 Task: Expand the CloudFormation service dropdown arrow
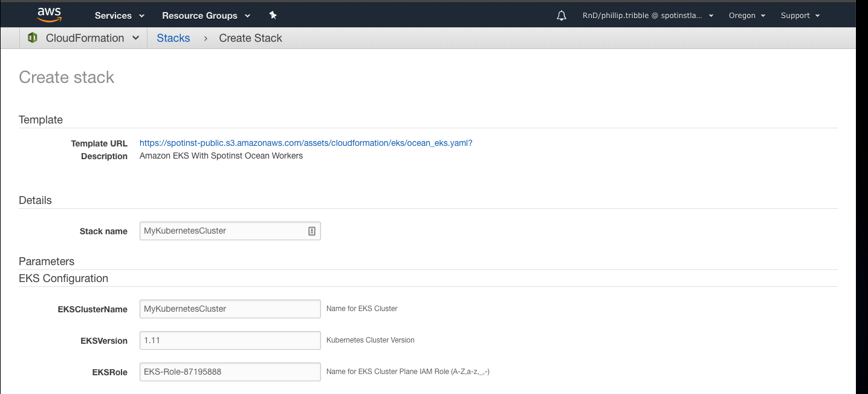[136, 38]
